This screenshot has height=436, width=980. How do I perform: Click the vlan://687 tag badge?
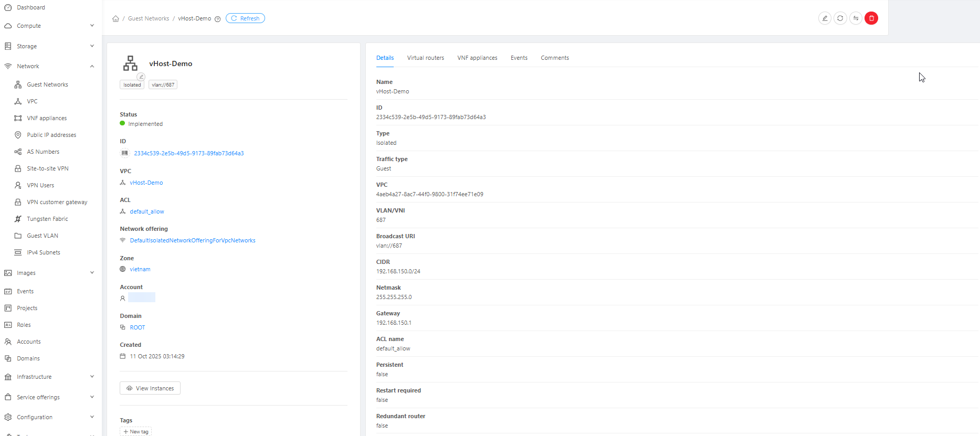click(163, 84)
